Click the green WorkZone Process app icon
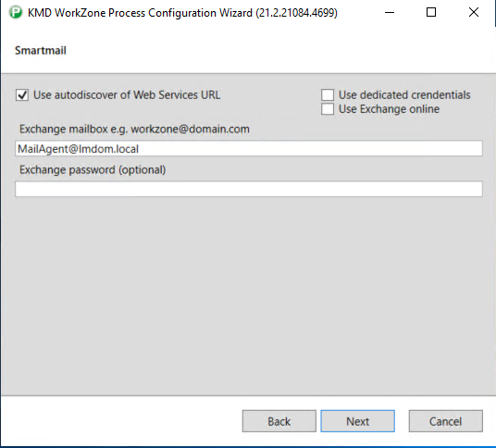This screenshot has height=448, width=496. (x=16, y=13)
